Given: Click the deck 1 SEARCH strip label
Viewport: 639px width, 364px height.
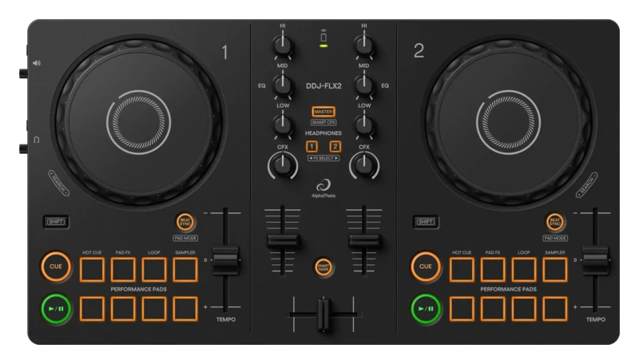Looking at the screenshot, I should (x=58, y=184).
